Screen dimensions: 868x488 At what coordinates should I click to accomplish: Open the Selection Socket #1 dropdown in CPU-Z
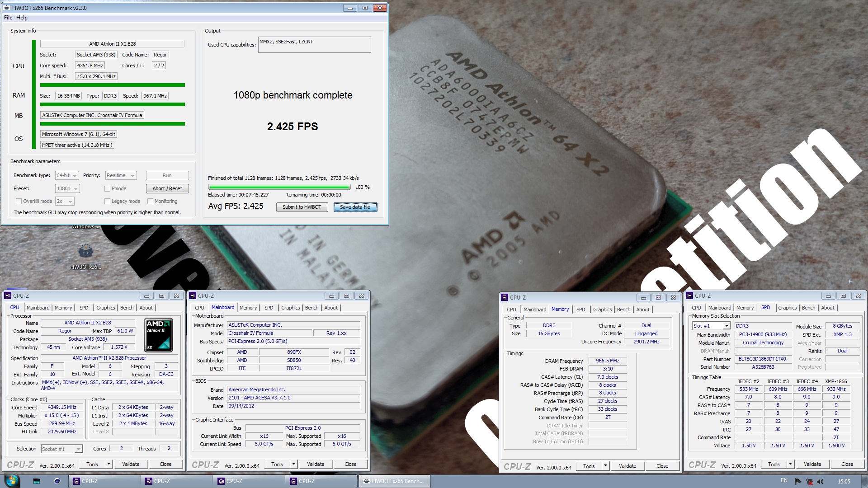pos(61,449)
